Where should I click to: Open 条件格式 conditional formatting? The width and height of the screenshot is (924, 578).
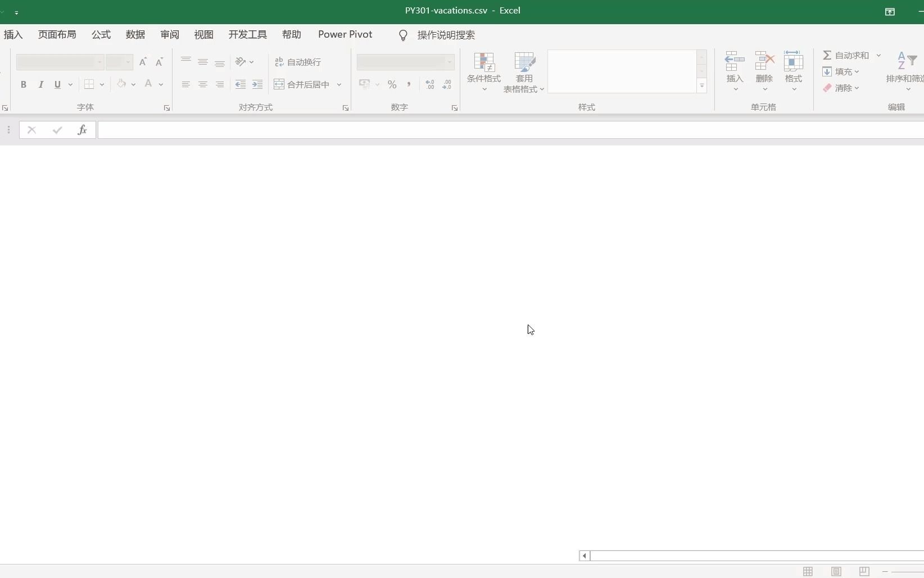tap(484, 72)
